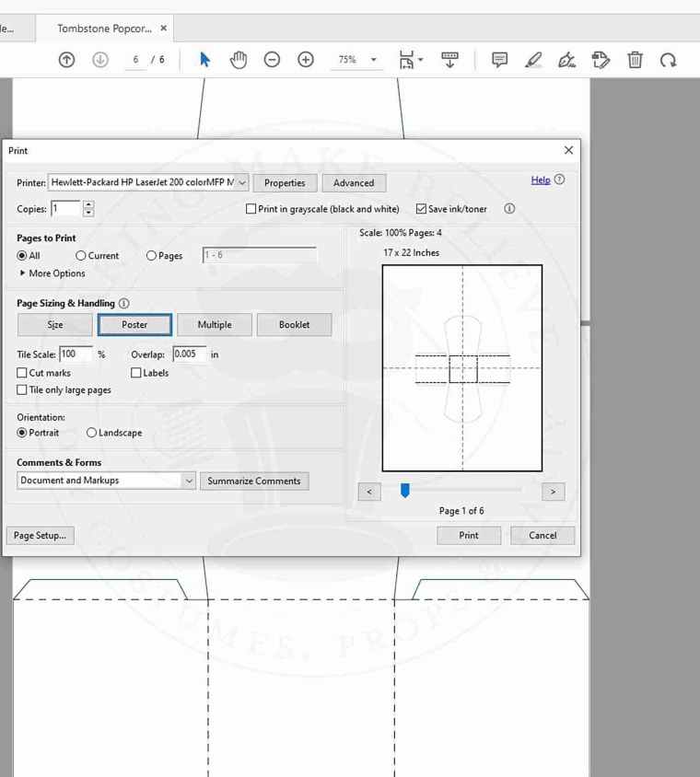Decrease copies with the down spinner arrow
The image size is (700, 777).
[x=88, y=213]
